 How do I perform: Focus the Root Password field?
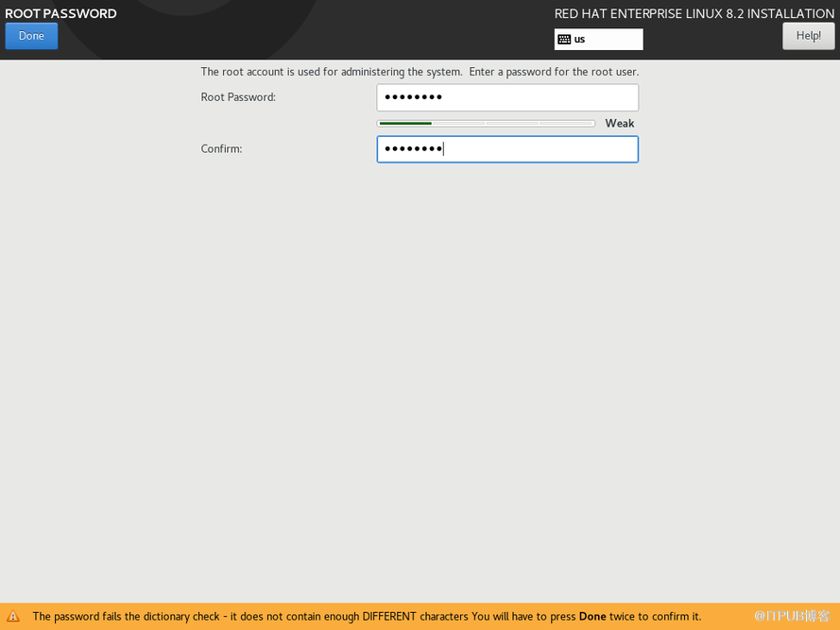[x=507, y=97]
